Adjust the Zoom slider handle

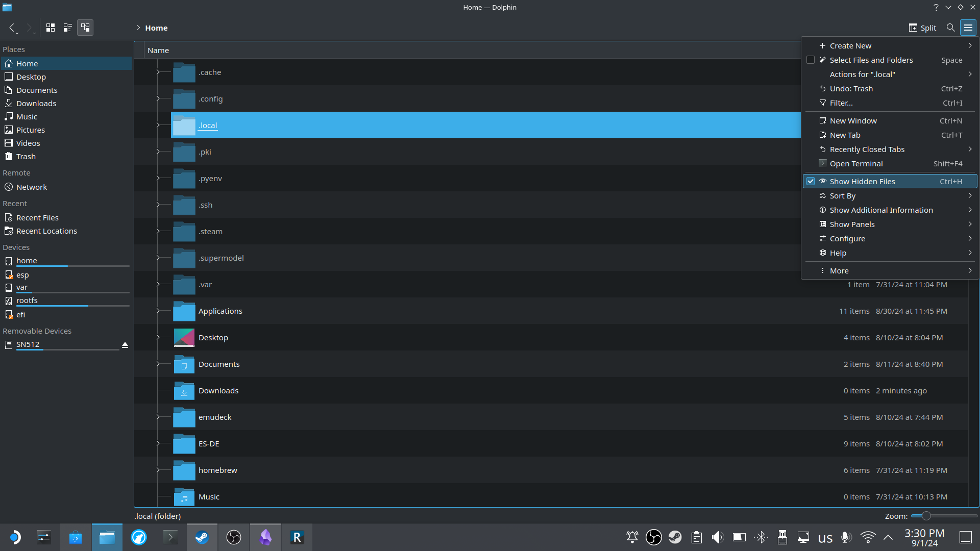(x=926, y=516)
